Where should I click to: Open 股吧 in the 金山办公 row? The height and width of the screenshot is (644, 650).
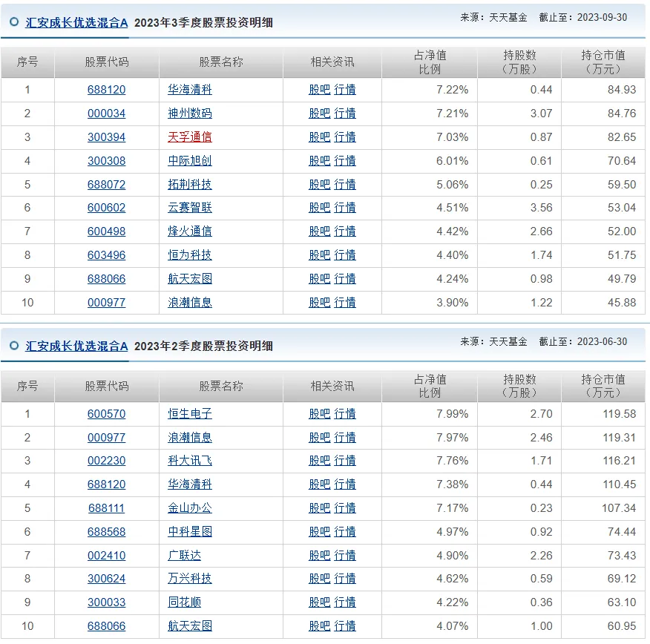click(x=320, y=508)
